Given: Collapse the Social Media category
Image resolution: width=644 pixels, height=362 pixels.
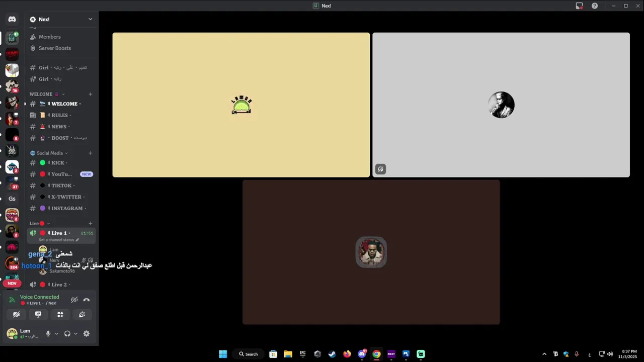Looking at the screenshot, I should (49, 153).
